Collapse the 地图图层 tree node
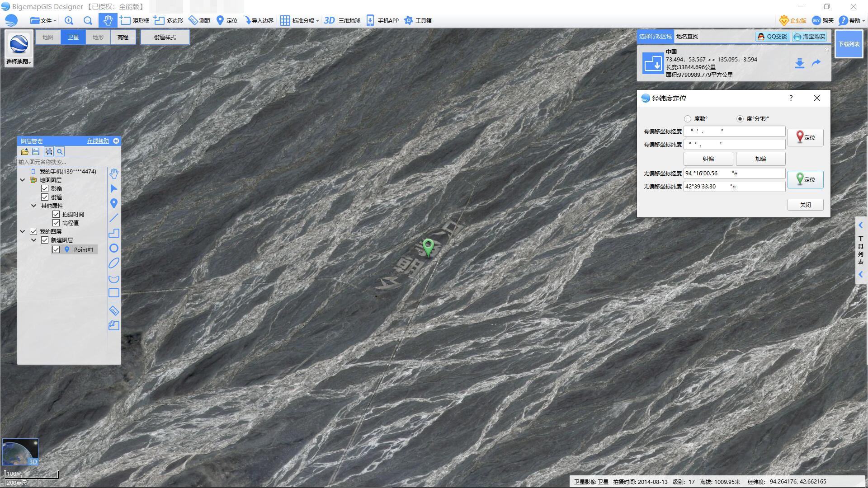The height and width of the screenshot is (488, 868). [23, 180]
